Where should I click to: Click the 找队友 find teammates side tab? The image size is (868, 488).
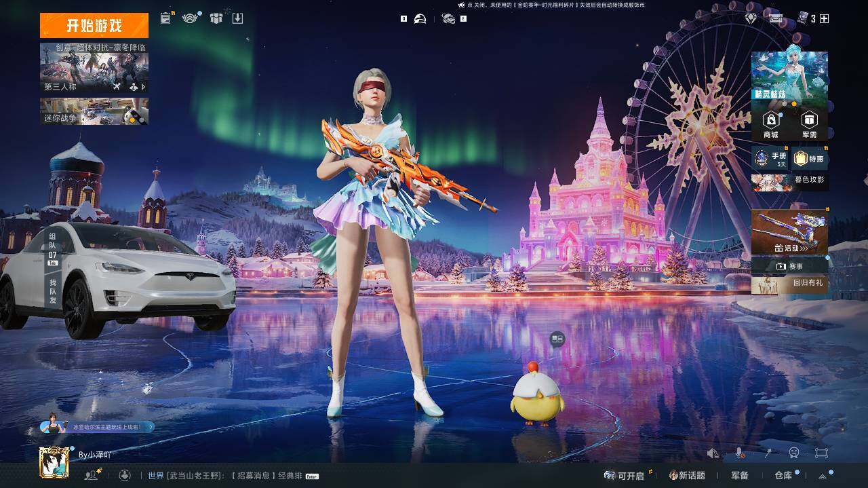[x=53, y=290]
